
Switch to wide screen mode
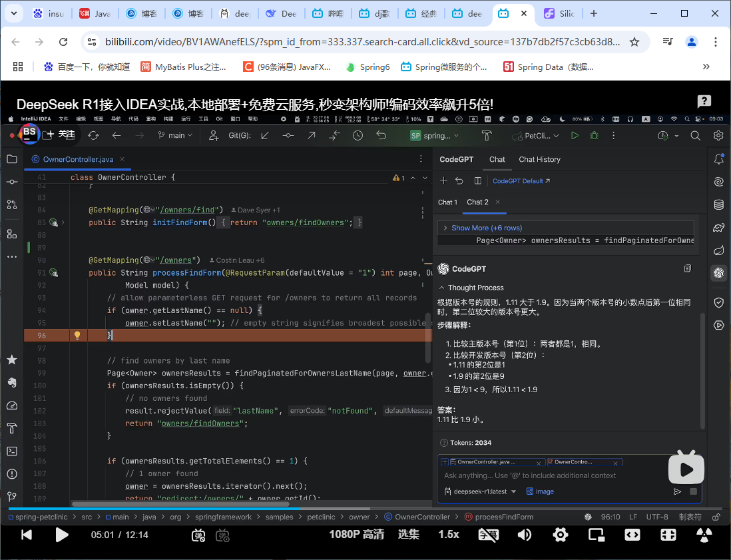[x=632, y=534]
